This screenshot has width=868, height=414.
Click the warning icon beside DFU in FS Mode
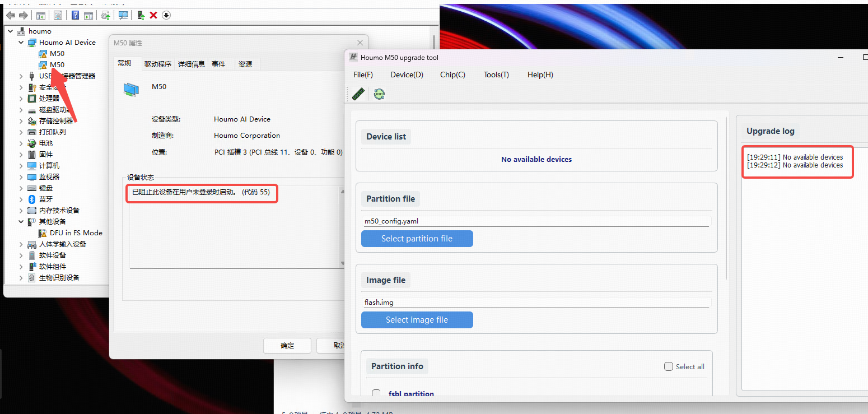[43, 232]
